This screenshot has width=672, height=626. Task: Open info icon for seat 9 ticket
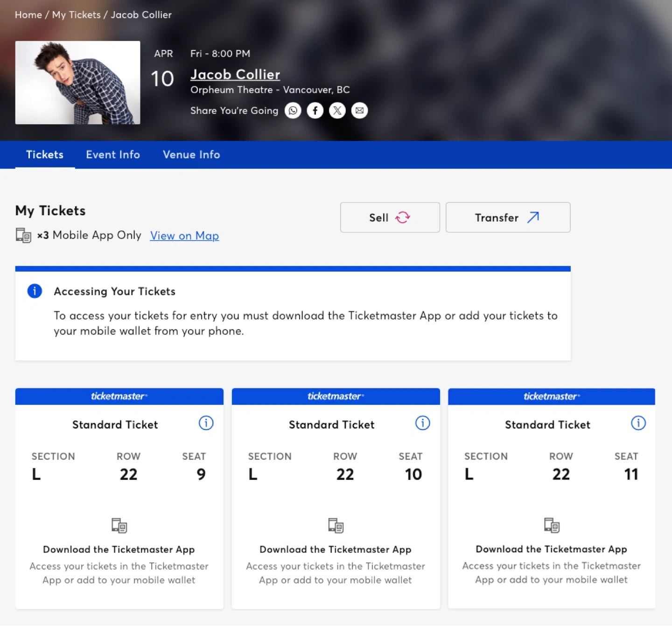coord(206,423)
